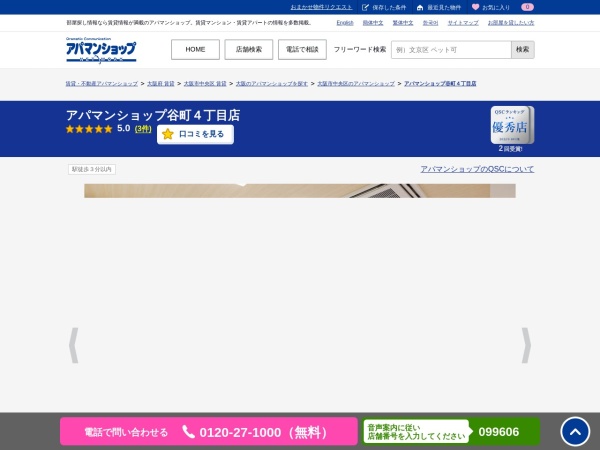Click the (3件) review count link
The height and width of the screenshot is (450, 600).
click(x=143, y=129)
